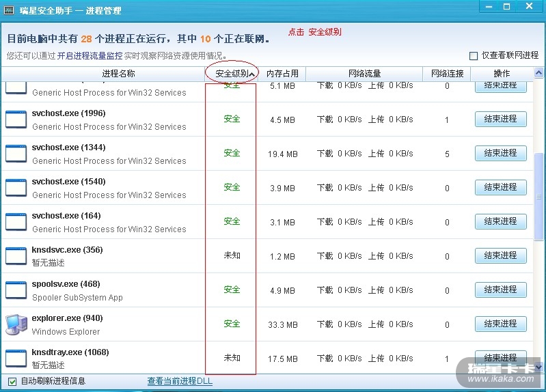End process svchost.exe (164)

pyautogui.click(x=501, y=221)
